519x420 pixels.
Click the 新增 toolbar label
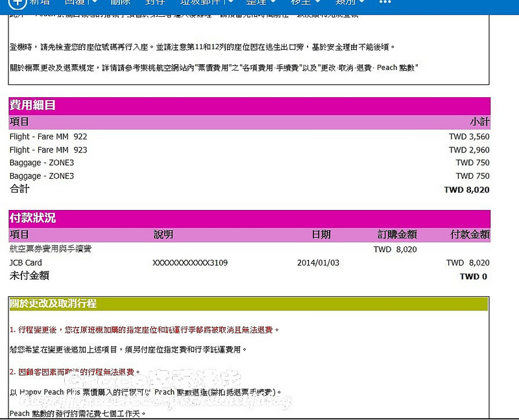[40, 2]
